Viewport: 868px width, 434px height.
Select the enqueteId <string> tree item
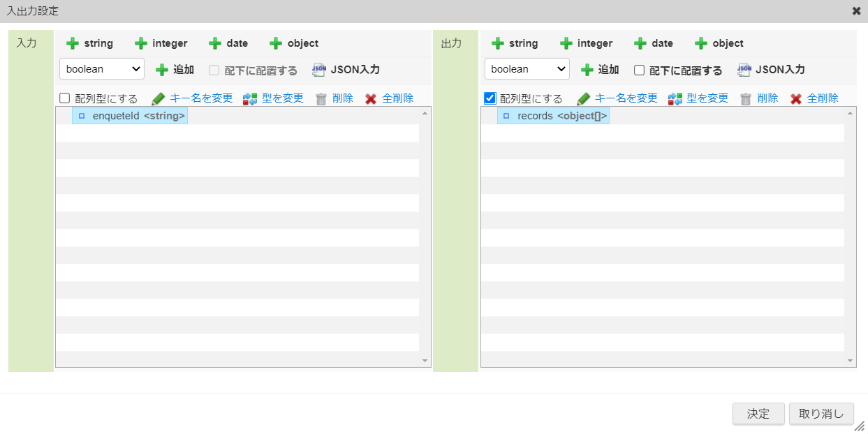(130, 116)
